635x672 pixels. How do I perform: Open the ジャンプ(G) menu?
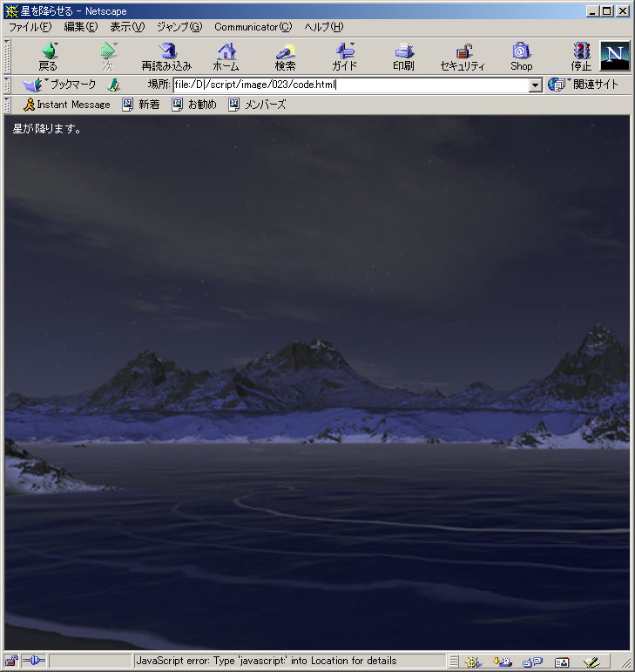coord(179,27)
